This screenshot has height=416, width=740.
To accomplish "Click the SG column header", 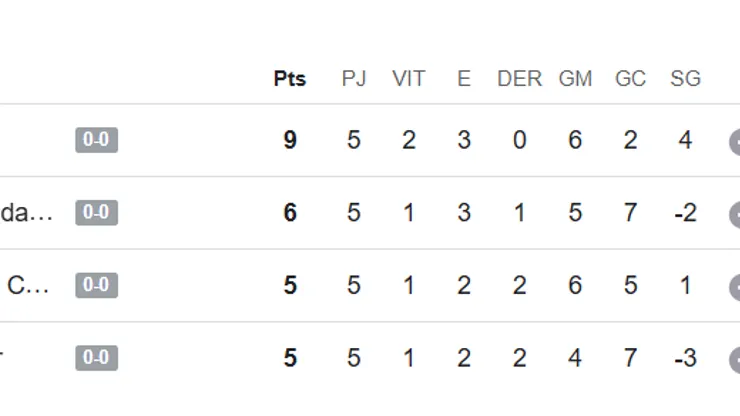I will pos(685,79).
